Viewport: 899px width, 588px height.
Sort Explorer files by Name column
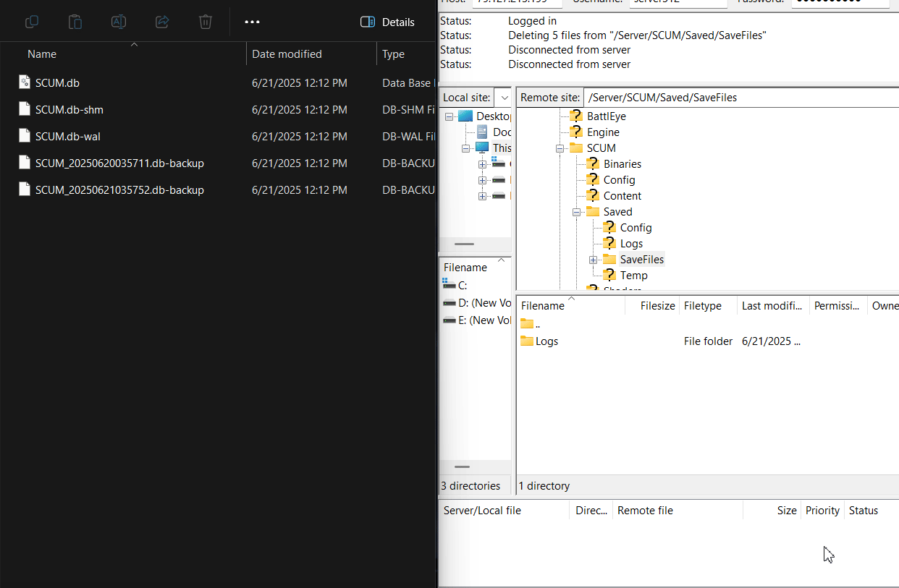(42, 54)
